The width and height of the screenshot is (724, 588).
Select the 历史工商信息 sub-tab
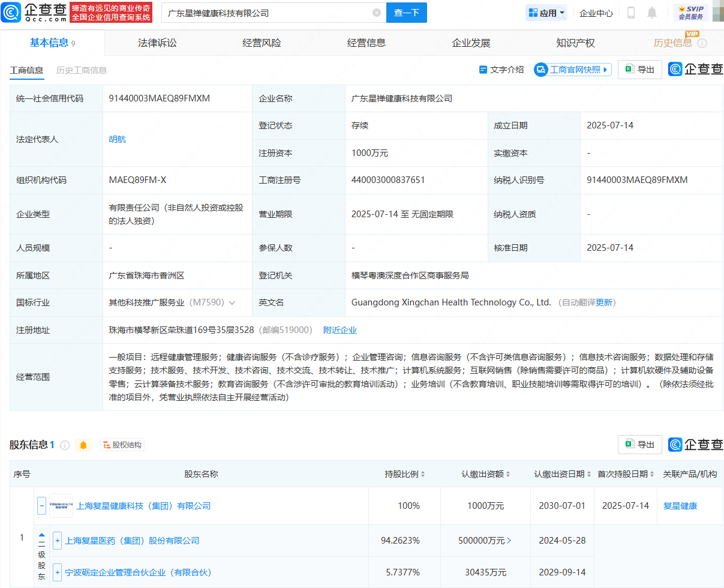click(82, 70)
